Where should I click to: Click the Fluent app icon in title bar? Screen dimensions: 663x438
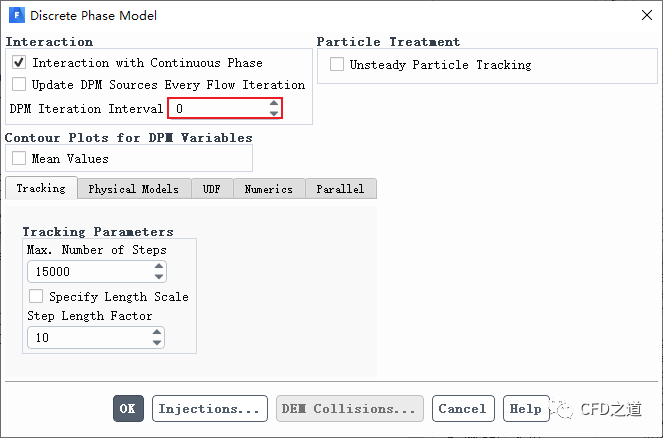click(x=16, y=15)
